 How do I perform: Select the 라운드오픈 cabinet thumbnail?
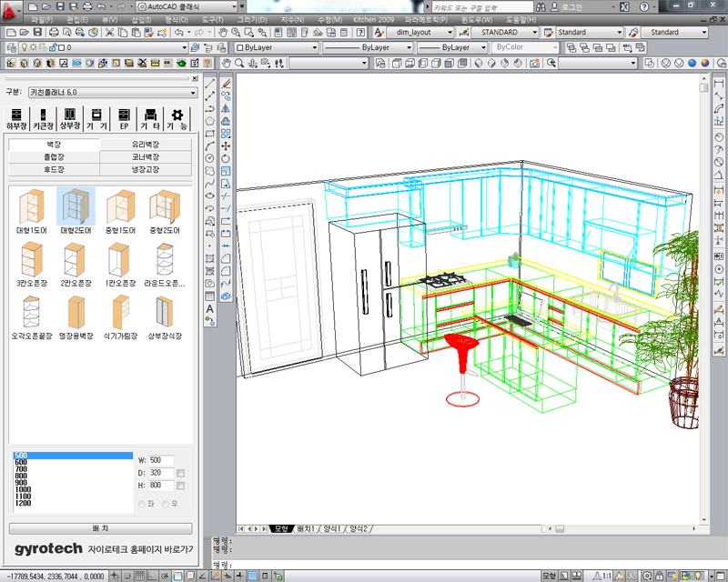[165, 265]
